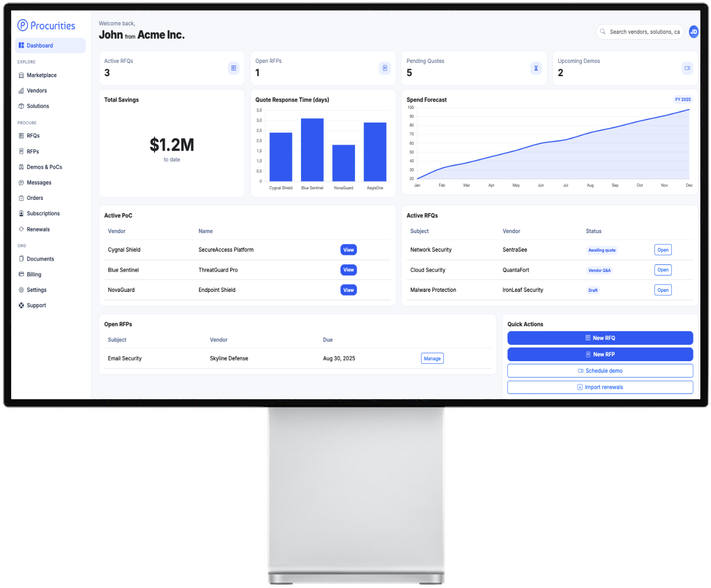
Task: Open the Support page link
Action: [x=36, y=306]
